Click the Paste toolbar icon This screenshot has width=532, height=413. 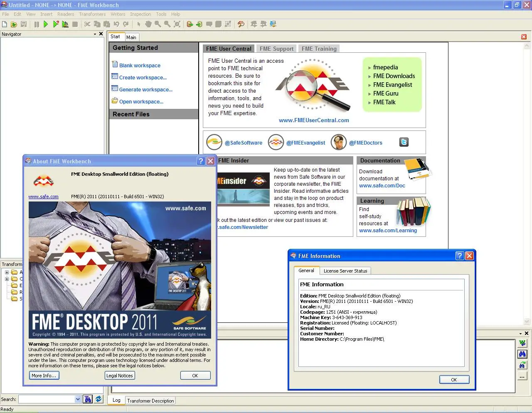pyautogui.click(x=107, y=24)
